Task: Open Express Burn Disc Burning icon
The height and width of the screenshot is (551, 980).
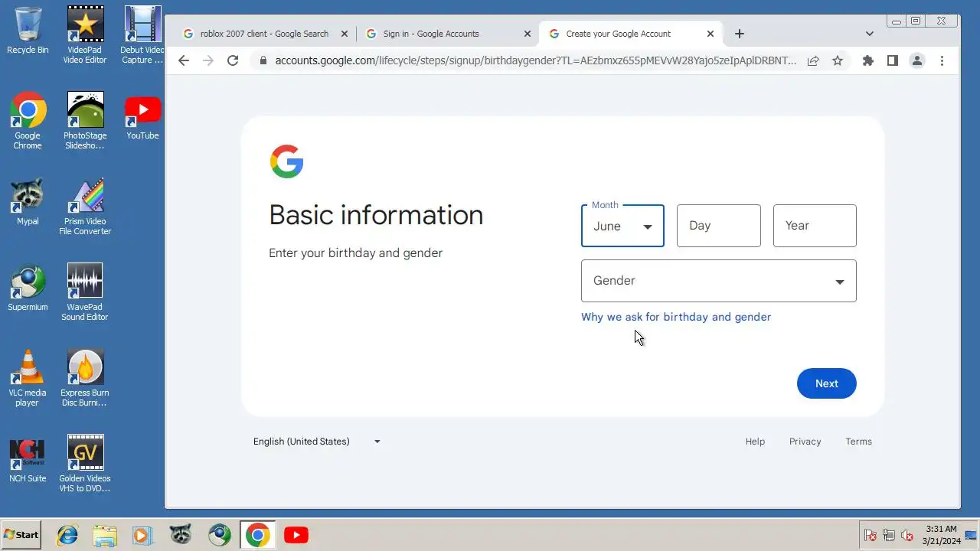Action: click(85, 378)
